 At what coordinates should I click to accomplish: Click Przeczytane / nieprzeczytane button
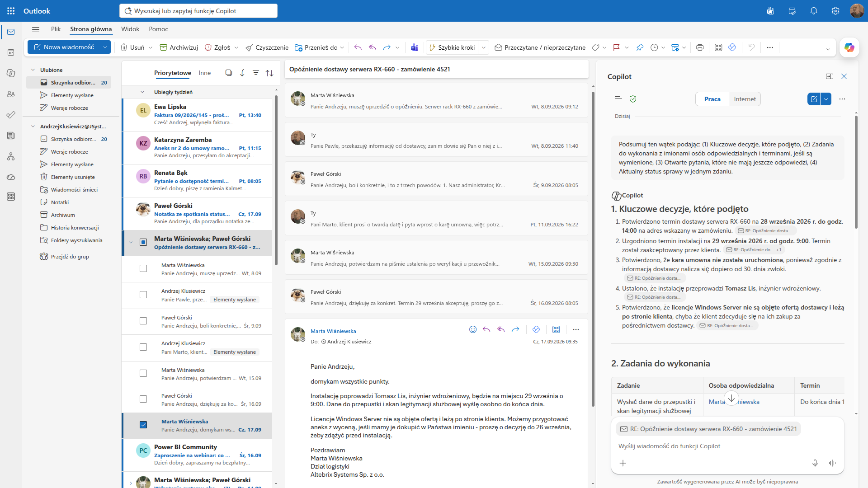540,47
